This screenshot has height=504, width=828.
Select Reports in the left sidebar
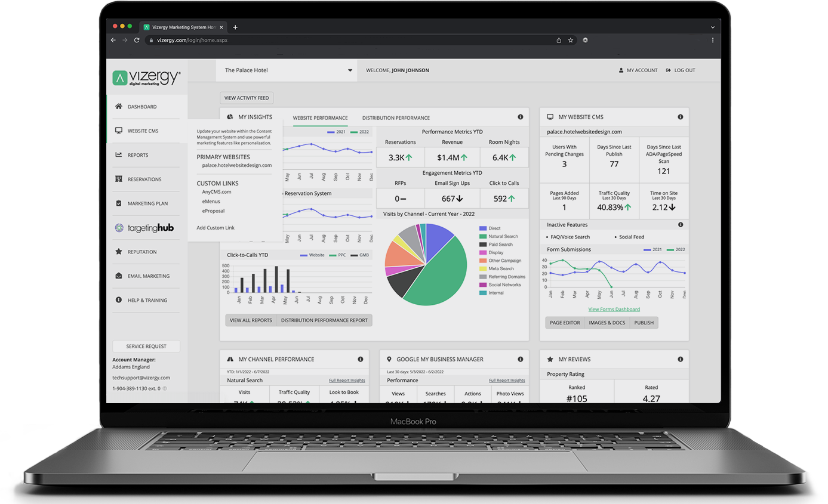tap(137, 155)
